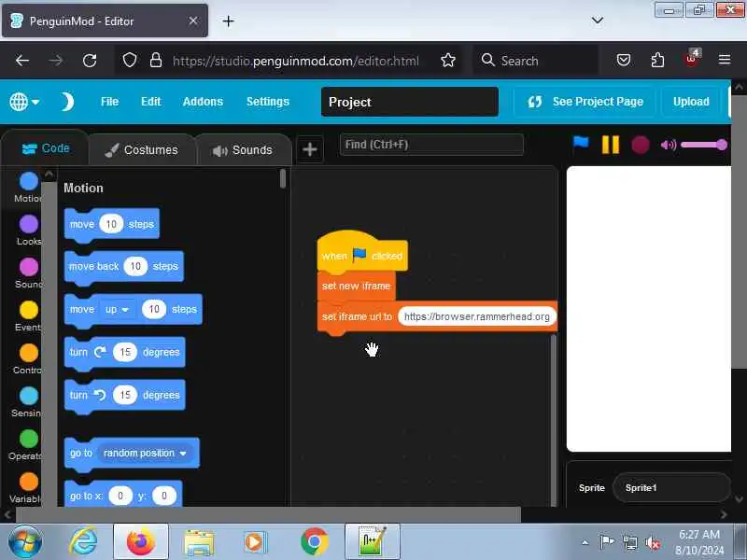Click the x value field in go to block
This screenshot has height=560, width=747.
coord(120,496)
